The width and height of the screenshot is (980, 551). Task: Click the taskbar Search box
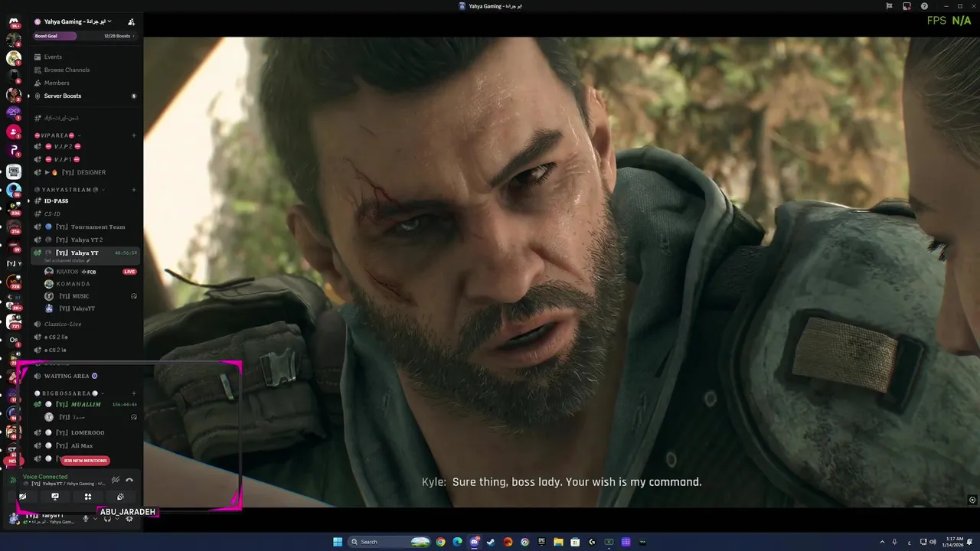coord(389,542)
